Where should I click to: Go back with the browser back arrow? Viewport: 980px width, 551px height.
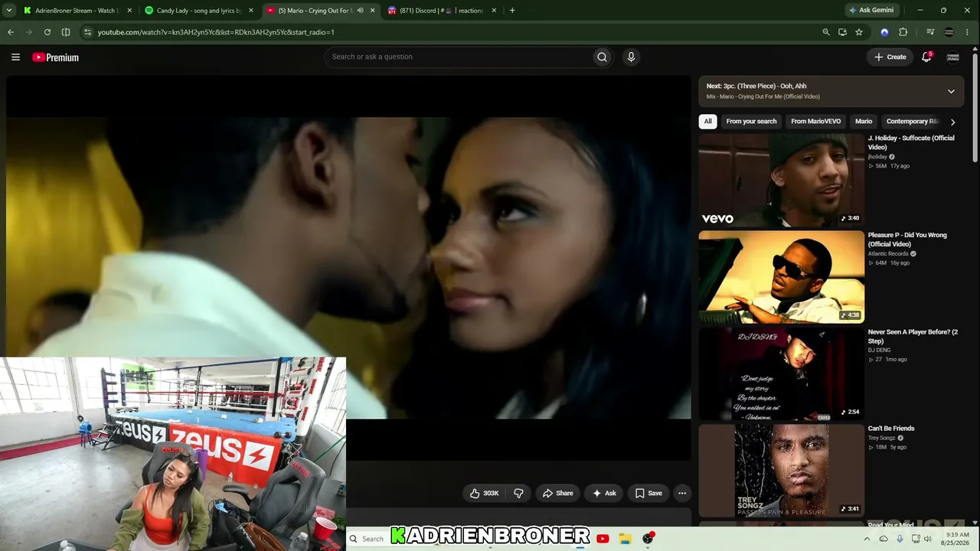(11, 32)
